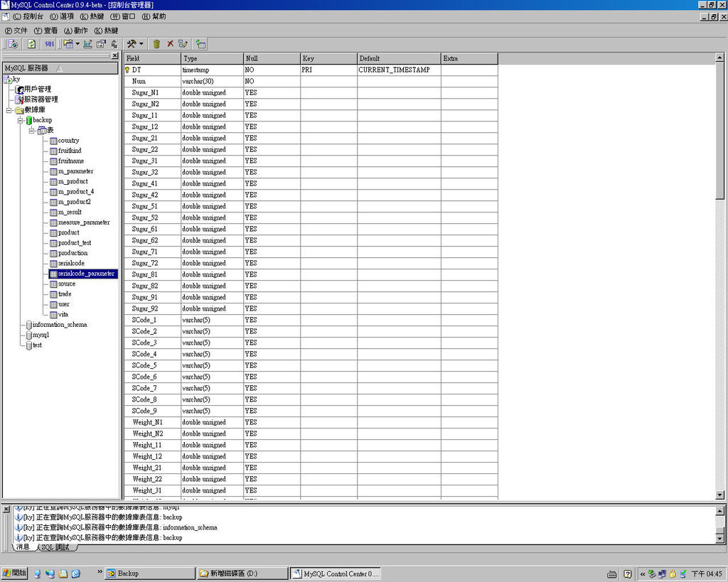The height and width of the screenshot is (582, 728).
Task: Sort by the Key column header
Action: [x=328, y=58]
